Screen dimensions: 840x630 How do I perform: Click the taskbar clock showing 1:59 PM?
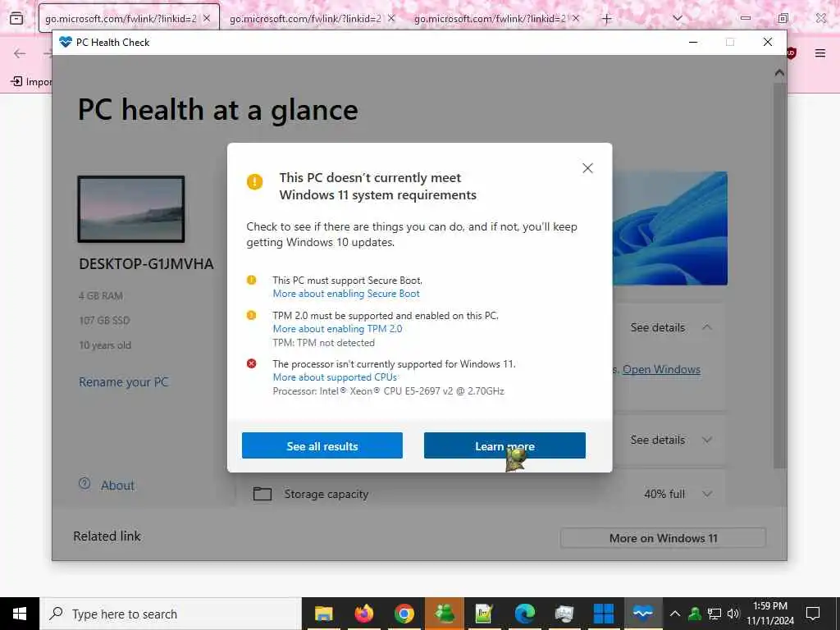[770, 614]
